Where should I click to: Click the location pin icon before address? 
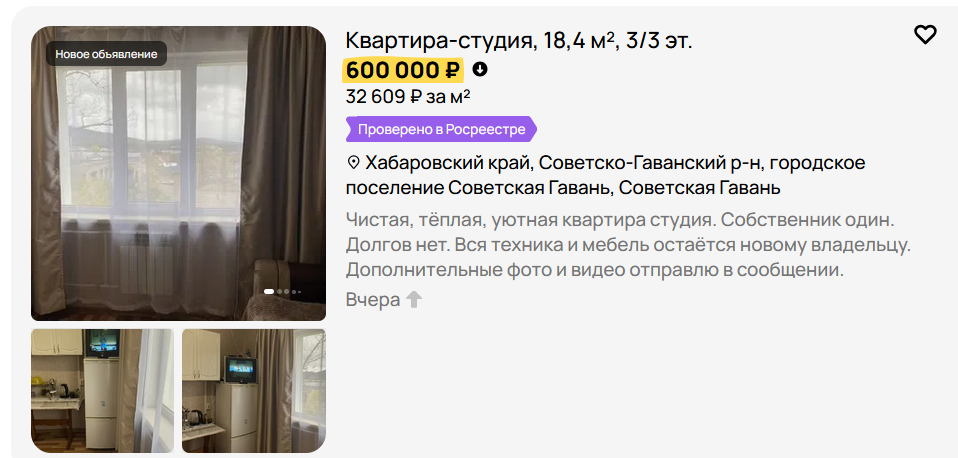coord(353,163)
